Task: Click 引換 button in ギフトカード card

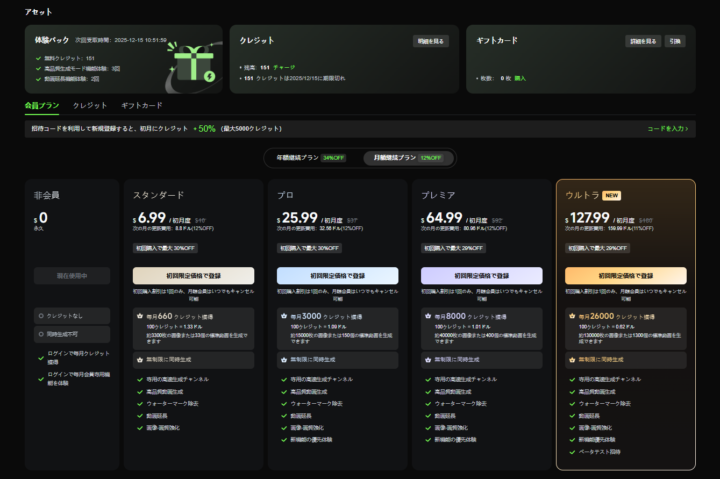Action: pyautogui.click(x=677, y=41)
